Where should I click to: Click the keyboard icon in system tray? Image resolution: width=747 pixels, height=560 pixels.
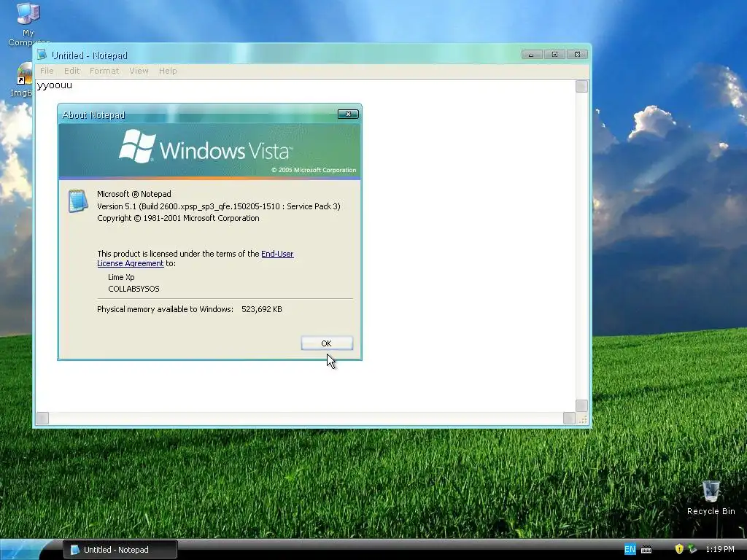point(646,550)
